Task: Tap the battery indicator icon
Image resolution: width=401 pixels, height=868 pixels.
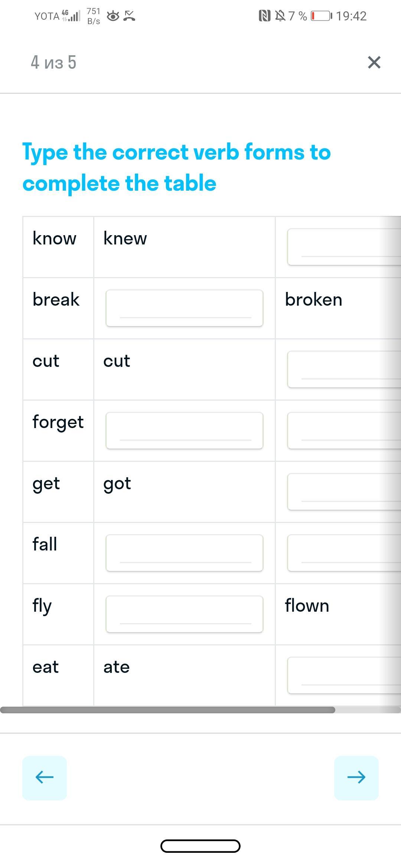Action: (321, 16)
